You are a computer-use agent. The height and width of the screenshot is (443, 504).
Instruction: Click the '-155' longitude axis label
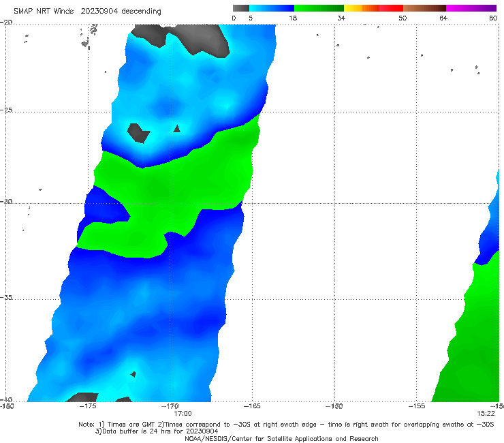pyautogui.click(x=417, y=406)
